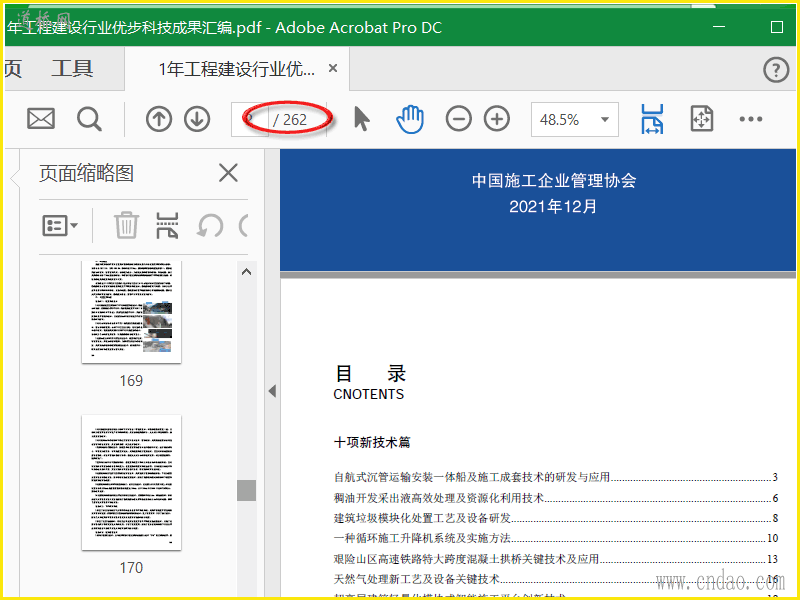
Task: Rotate pages counterclockwise icon
Action: click(x=210, y=225)
